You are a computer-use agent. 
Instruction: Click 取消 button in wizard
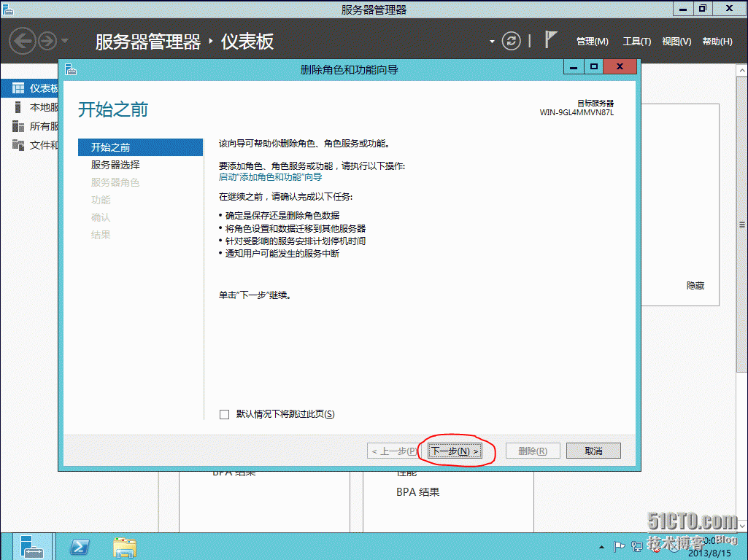(x=593, y=451)
